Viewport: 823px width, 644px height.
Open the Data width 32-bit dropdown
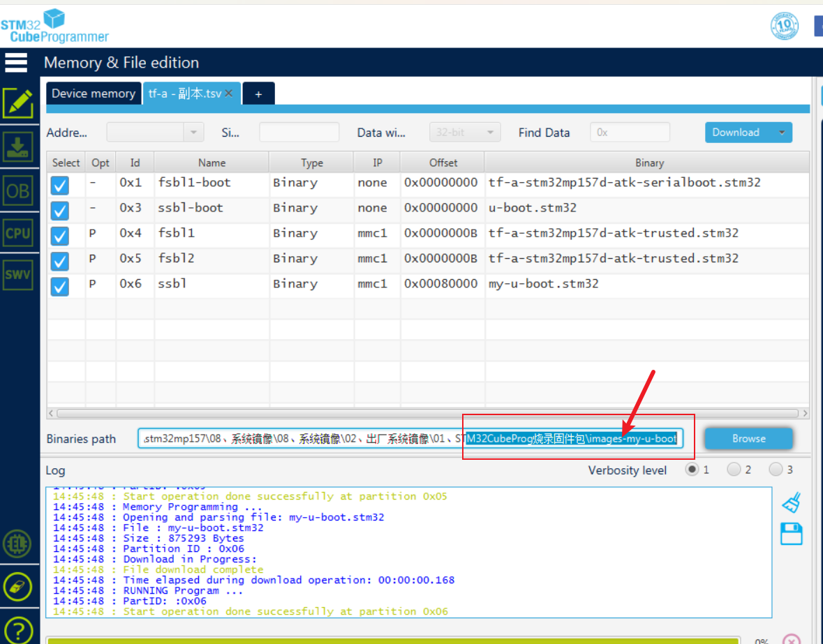464,132
